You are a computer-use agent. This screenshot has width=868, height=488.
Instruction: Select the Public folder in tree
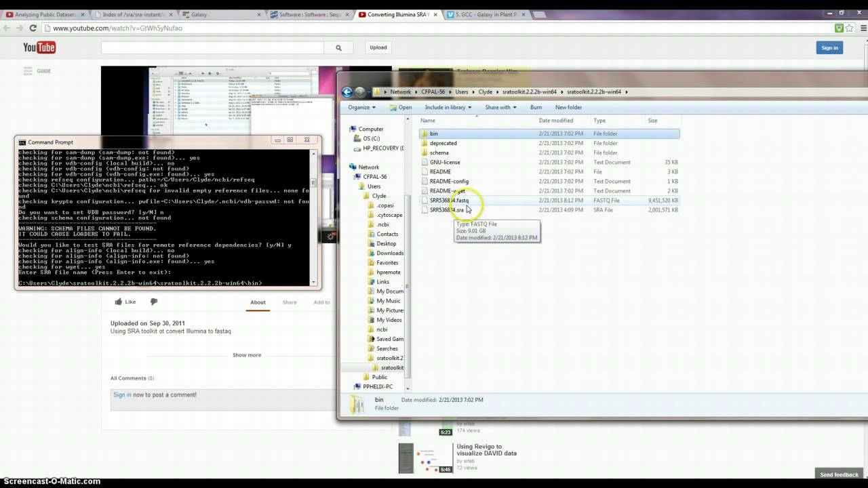tap(380, 377)
